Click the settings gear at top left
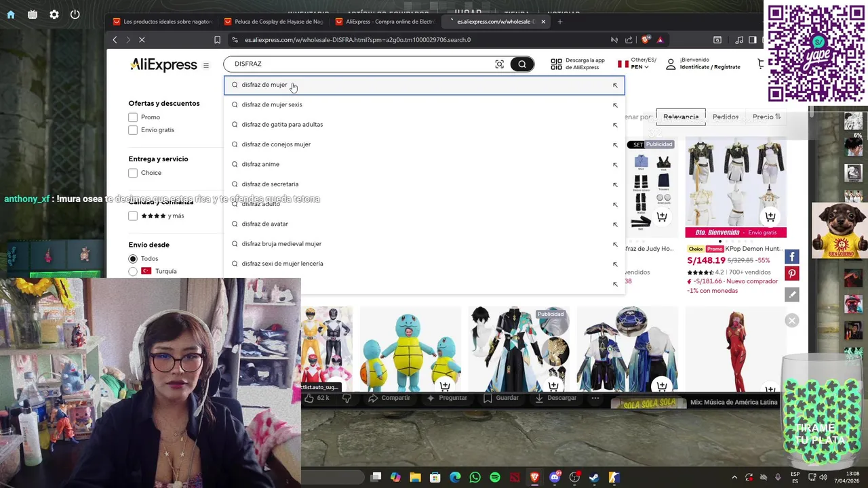The image size is (868, 488). tap(54, 14)
